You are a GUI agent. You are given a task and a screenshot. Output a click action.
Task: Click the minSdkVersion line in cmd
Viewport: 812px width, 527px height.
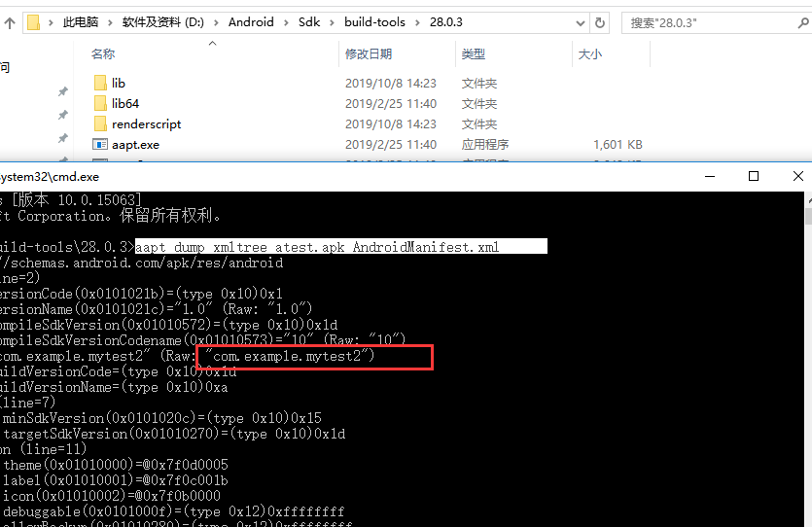point(162,418)
